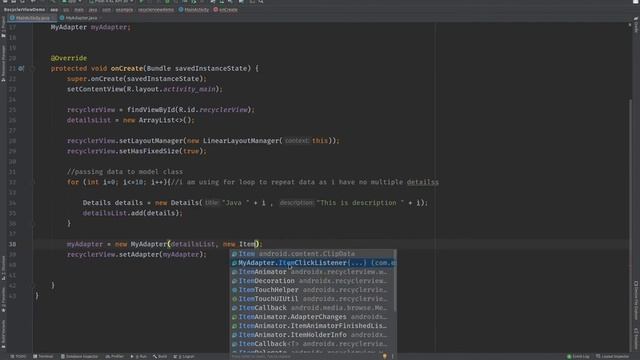Click RecyclerViewDemo in the breadcrumb bar
Viewport: 640px width, 360px height.
pos(24,9)
